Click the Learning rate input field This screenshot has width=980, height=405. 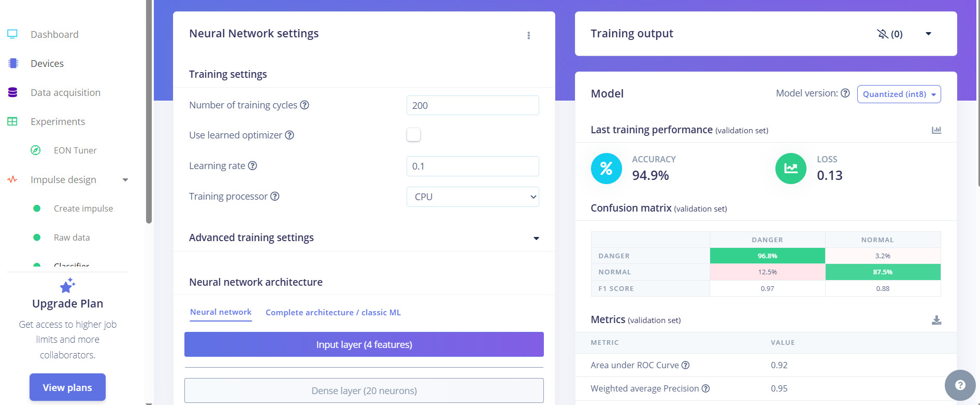pyautogui.click(x=472, y=166)
